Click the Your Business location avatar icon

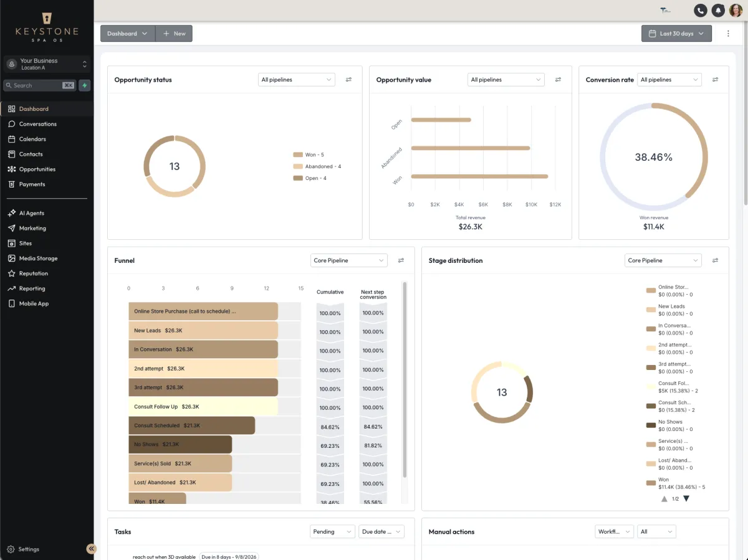(12, 64)
